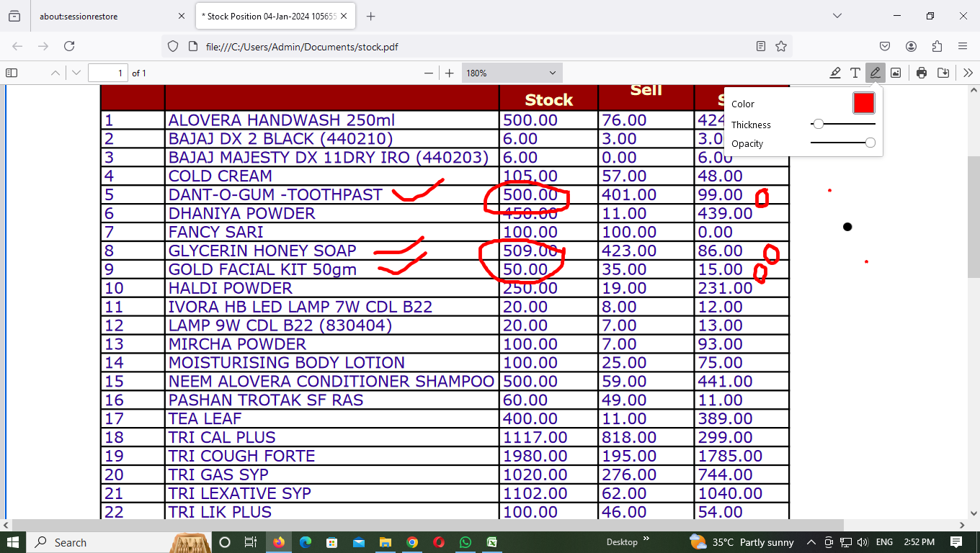Image resolution: width=980 pixels, height=553 pixels.
Task: Reload the current page
Action: click(x=69, y=46)
